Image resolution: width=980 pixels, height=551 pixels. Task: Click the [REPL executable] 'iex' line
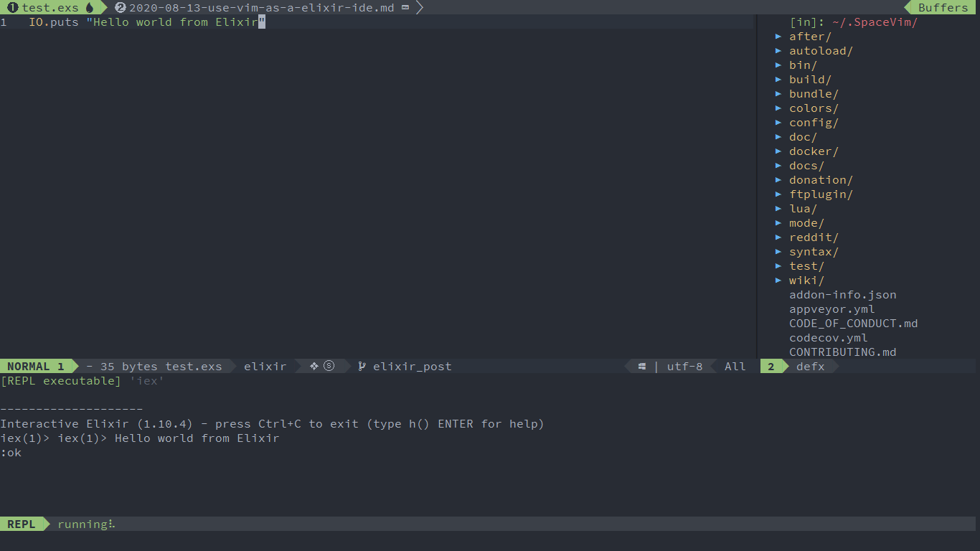click(83, 381)
